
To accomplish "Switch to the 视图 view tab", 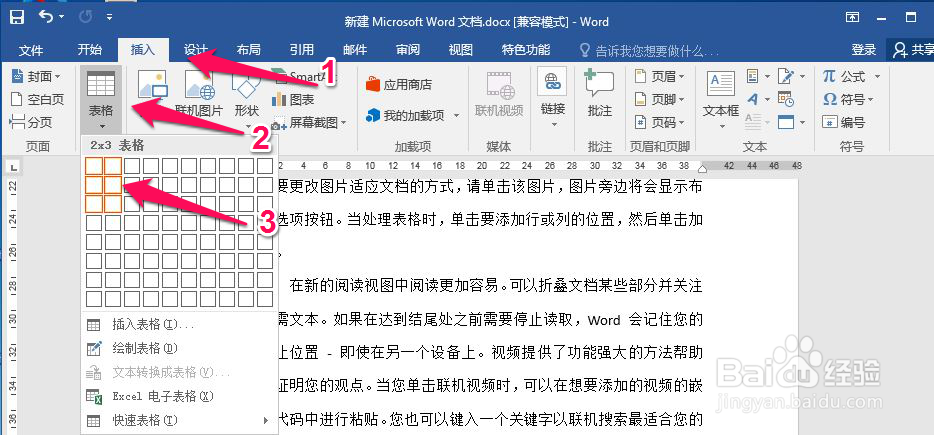I will (x=460, y=50).
